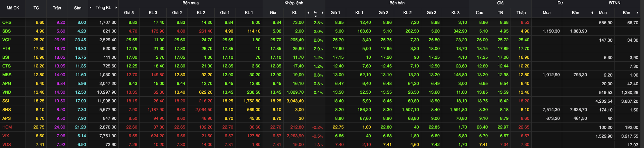This screenshot has width=644, height=148.
Task: Click VIX matched volume 2,263,90
Action: 295,136
